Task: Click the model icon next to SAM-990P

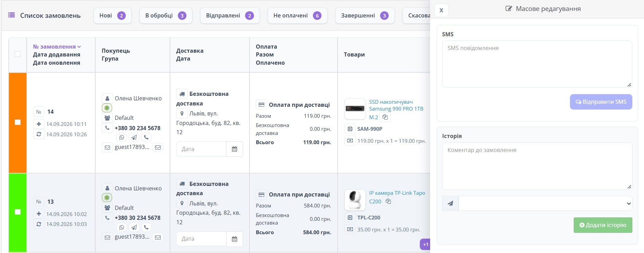Action: coord(350,129)
